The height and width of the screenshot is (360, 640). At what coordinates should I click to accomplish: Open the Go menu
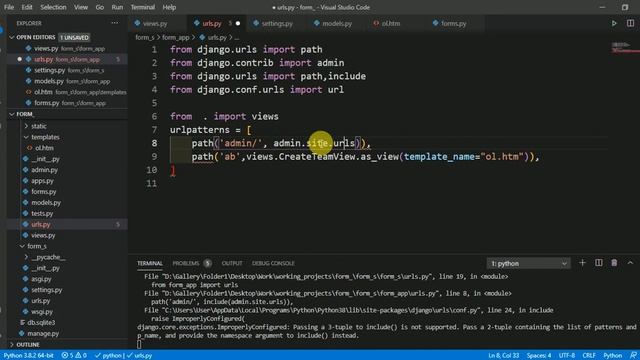(100, 7)
